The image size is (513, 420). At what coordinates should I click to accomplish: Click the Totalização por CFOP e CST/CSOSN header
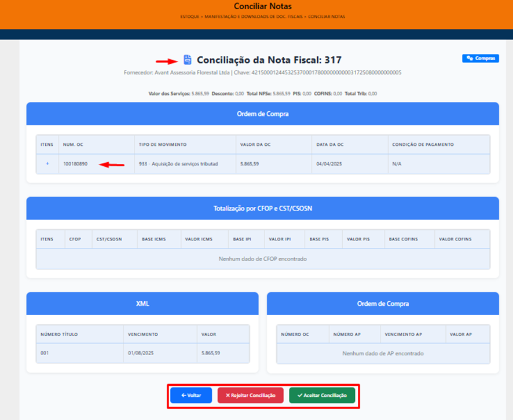pyautogui.click(x=262, y=208)
